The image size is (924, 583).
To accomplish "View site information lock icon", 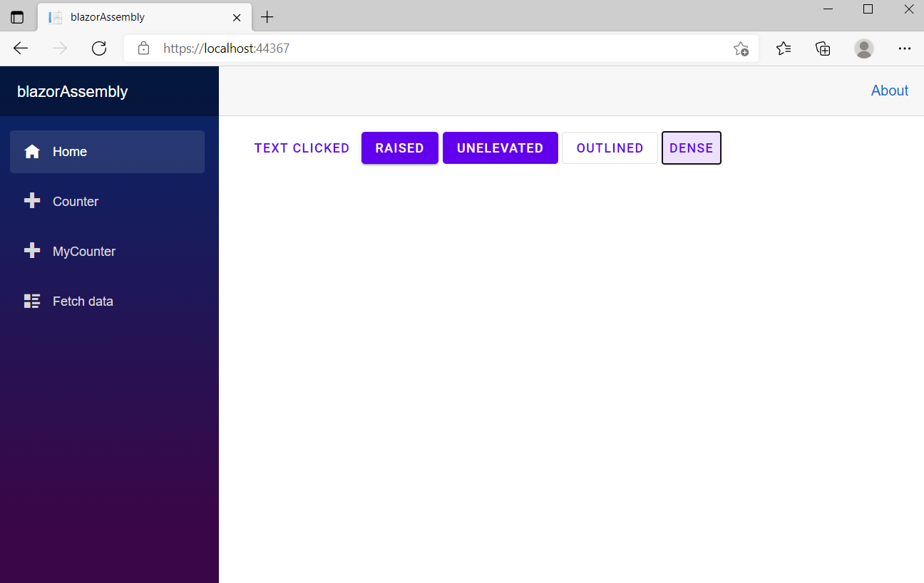I will (143, 48).
